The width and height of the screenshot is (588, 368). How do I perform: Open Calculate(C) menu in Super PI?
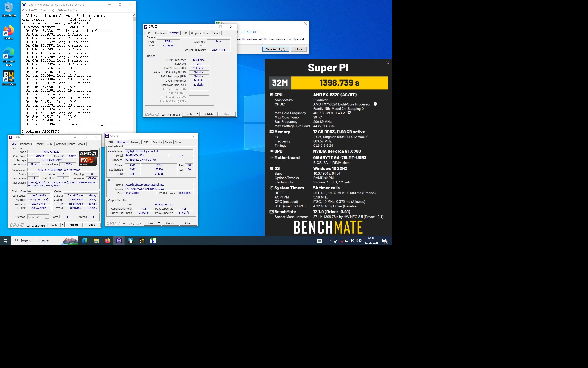[x=30, y=11]
